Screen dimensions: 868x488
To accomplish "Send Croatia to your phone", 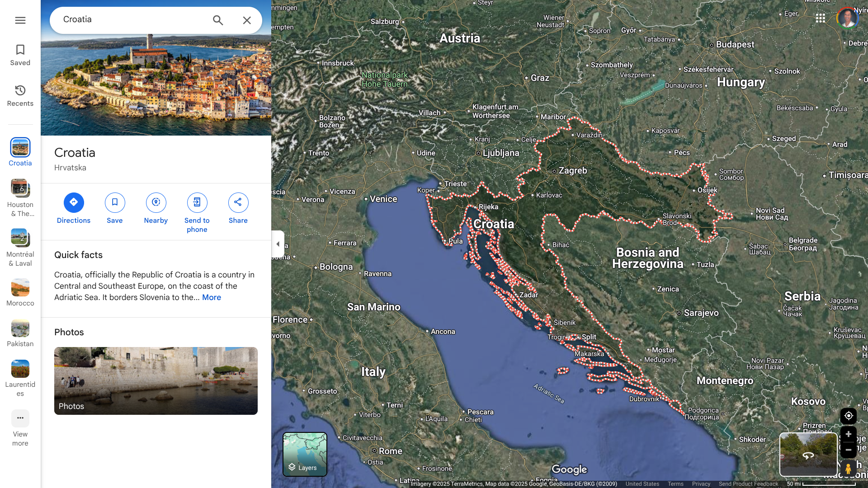I will [197, 202].
